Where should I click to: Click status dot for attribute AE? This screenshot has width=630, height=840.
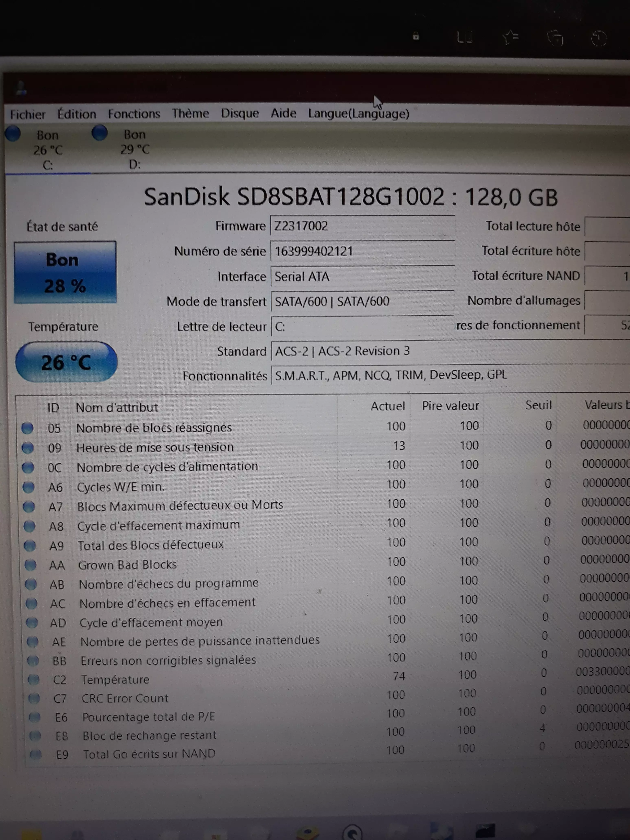point(32,641)
